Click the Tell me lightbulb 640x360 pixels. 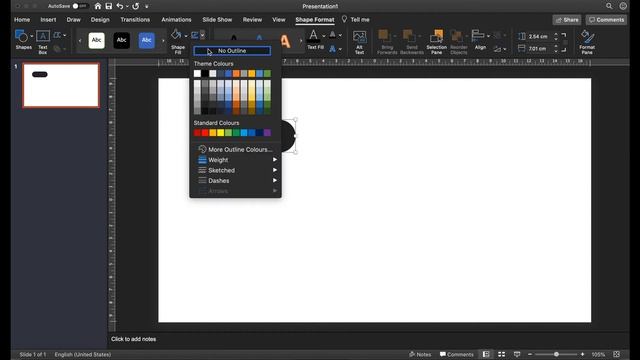pyautogui.click(x=344, y=19)
